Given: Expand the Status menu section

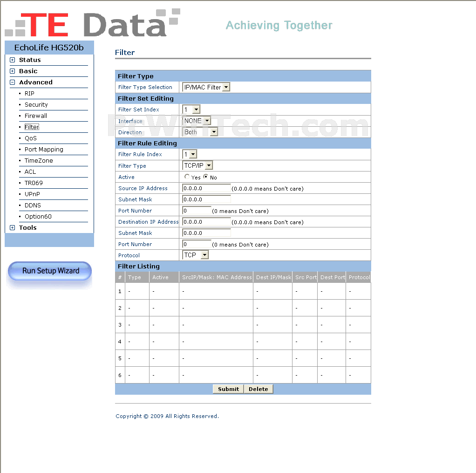Looking at the screenshot, I should pos(12,60).
